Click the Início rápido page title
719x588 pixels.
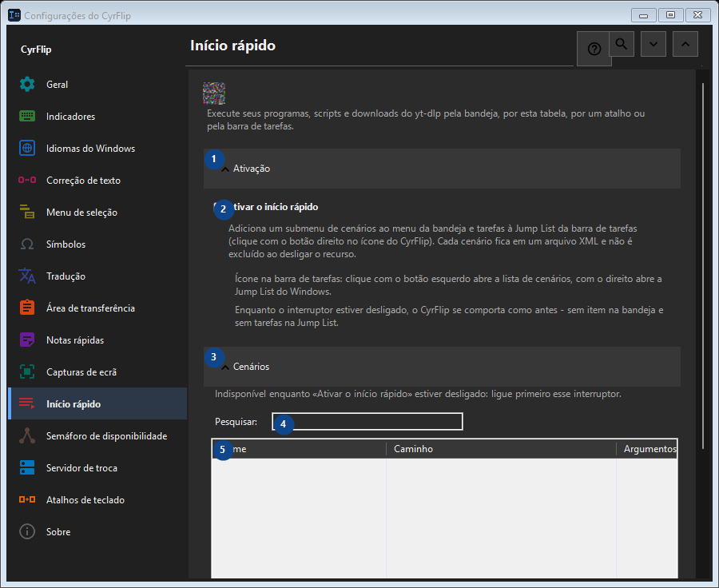click(233, 46)
